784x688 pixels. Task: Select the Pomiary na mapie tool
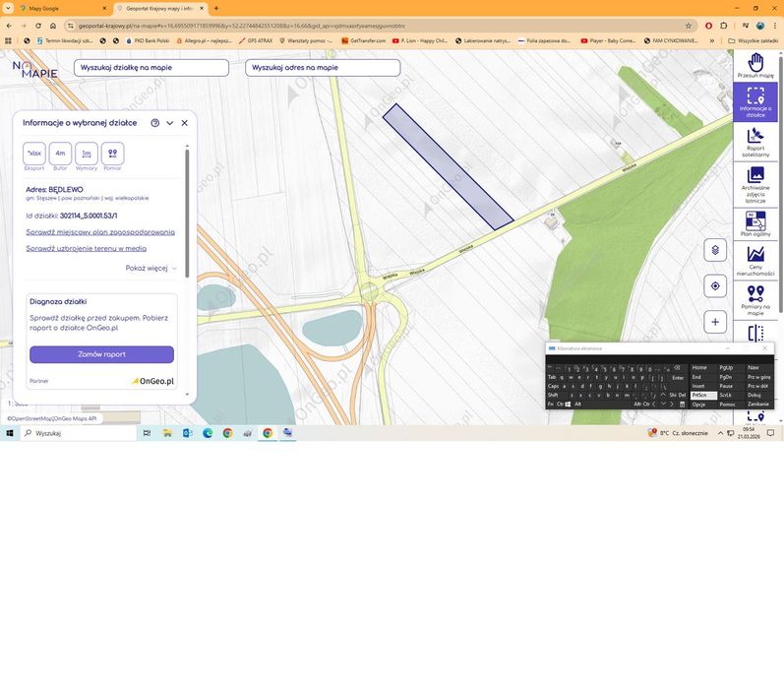point(755,300)
